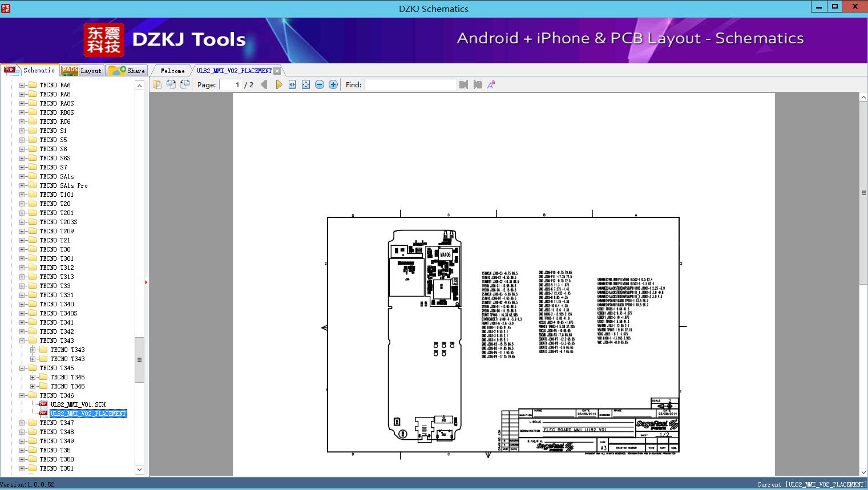Expand the TECNO S1 folder
The image size is (868, 490).
point(22,131)
